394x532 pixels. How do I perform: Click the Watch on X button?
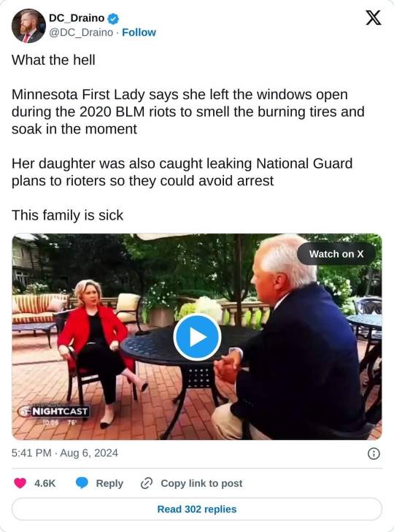[x=336, y=254]
